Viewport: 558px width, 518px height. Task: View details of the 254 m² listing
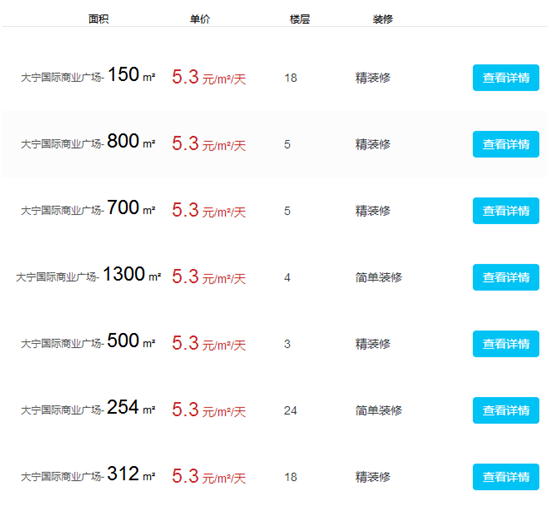pyautogui.click(x=506, y=410)
